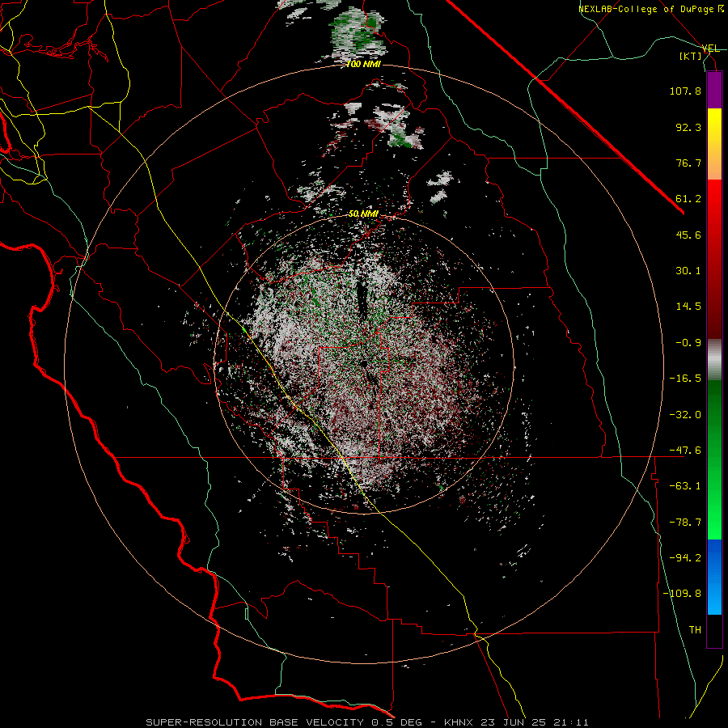Viewport: 728px width, 728px height.
Task: Click the -78.7 velocity scale value
Action: point(685,523)
